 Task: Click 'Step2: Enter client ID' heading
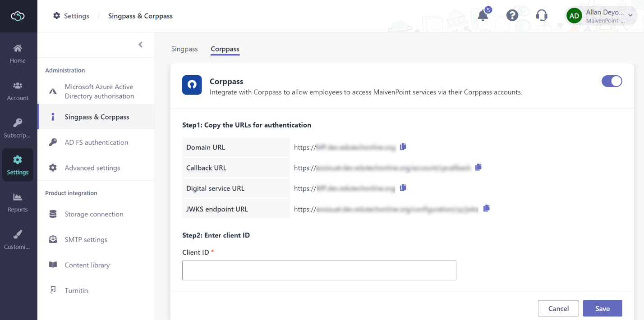click(x=216, y=235)
